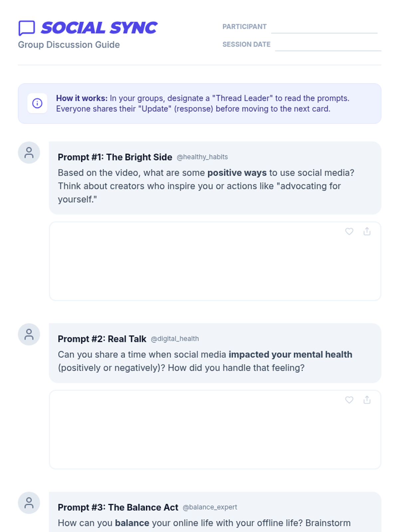This screenshot has height=532, width=399.
Task: Click the avatar icon beside Prompt #2
Action: point(29,334)
